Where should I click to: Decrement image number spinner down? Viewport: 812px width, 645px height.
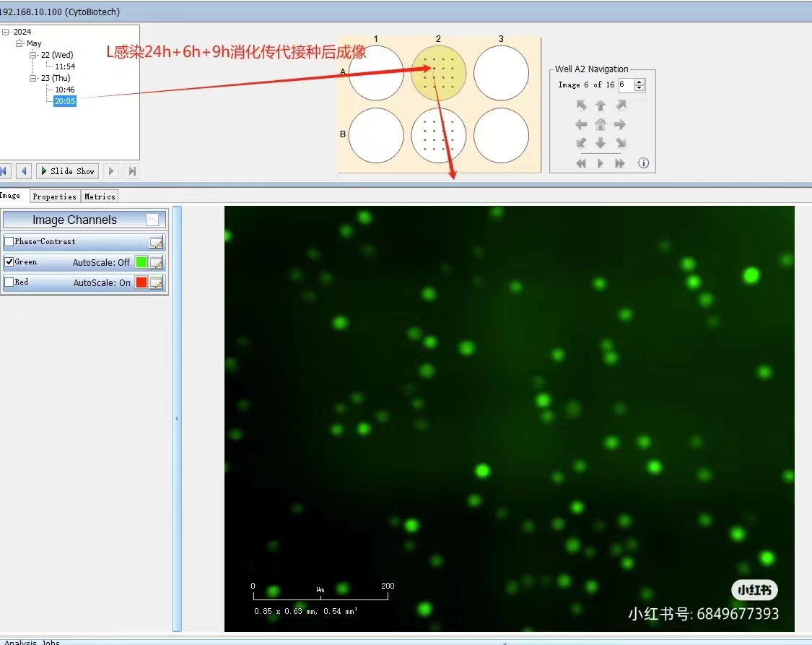639,88
